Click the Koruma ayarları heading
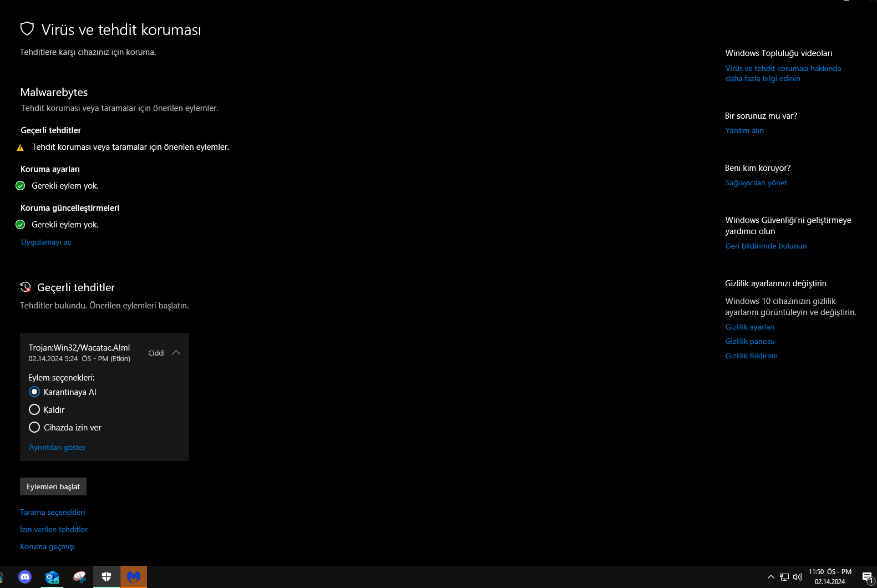Image resolution: width=877 pixels, height=588 pixels. [50, 169]
